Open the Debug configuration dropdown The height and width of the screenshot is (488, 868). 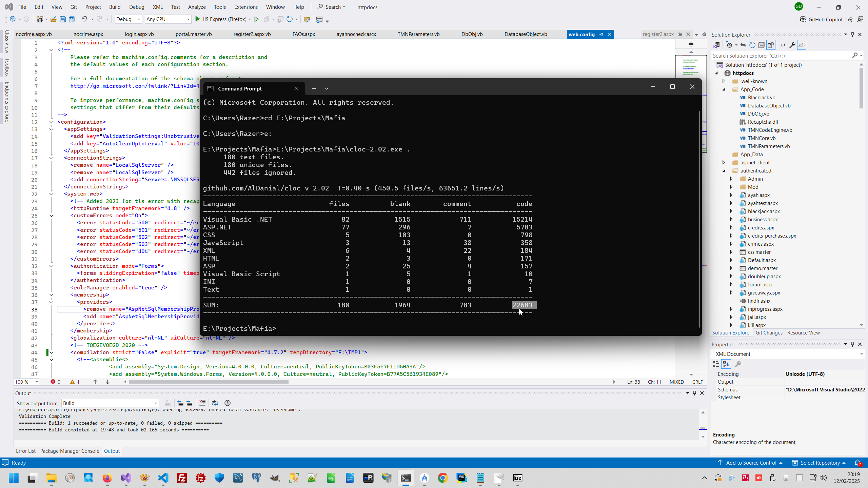click(x=128, y=19)
